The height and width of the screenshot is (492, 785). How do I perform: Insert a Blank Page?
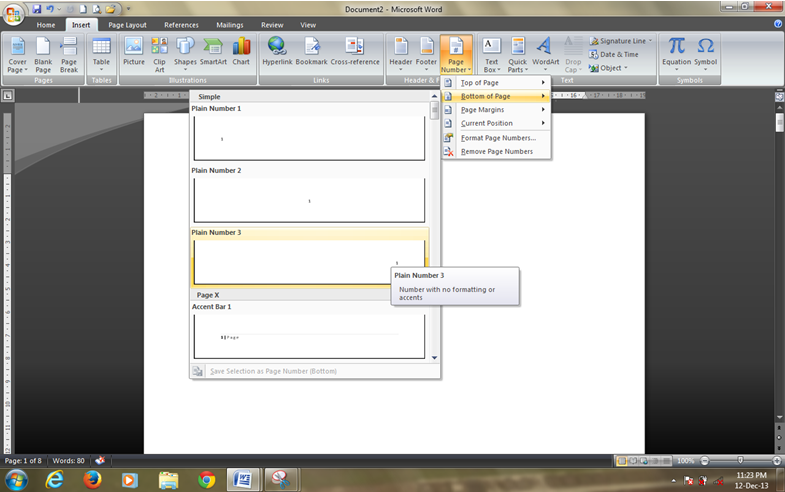tap(43, 55)
